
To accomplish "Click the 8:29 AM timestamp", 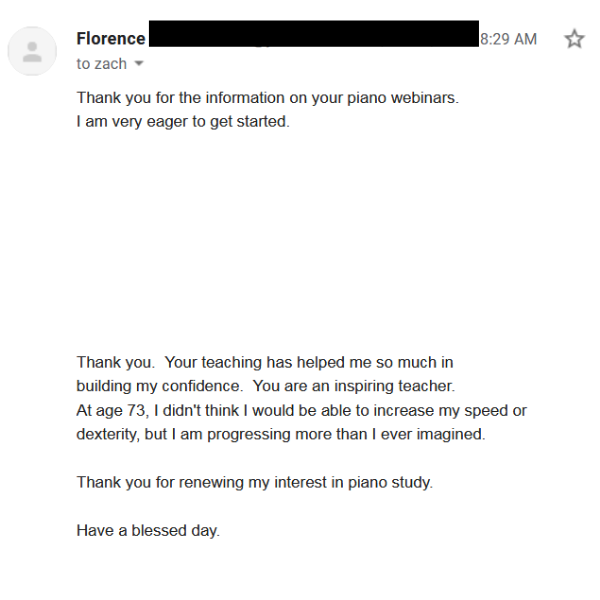I will (x=508, y=39).
